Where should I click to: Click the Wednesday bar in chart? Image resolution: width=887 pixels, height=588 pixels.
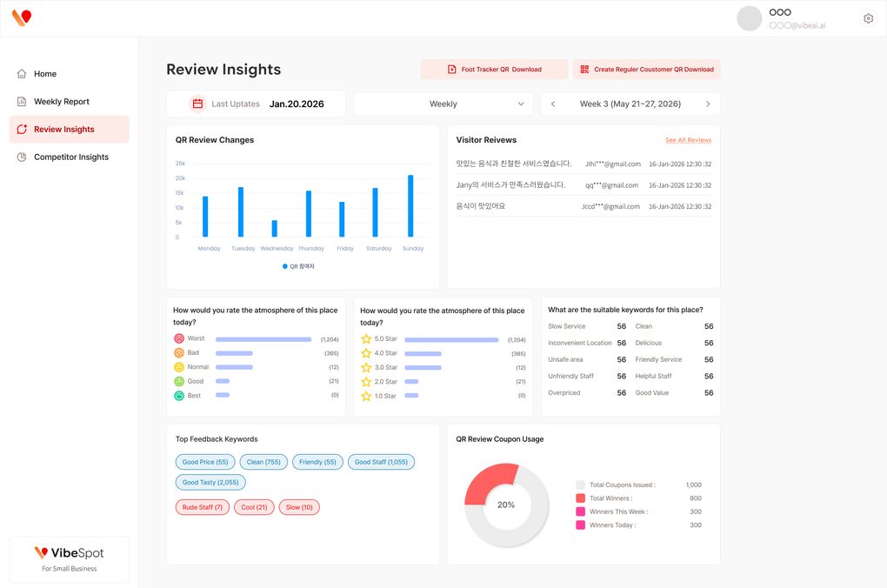coord(275,229)
